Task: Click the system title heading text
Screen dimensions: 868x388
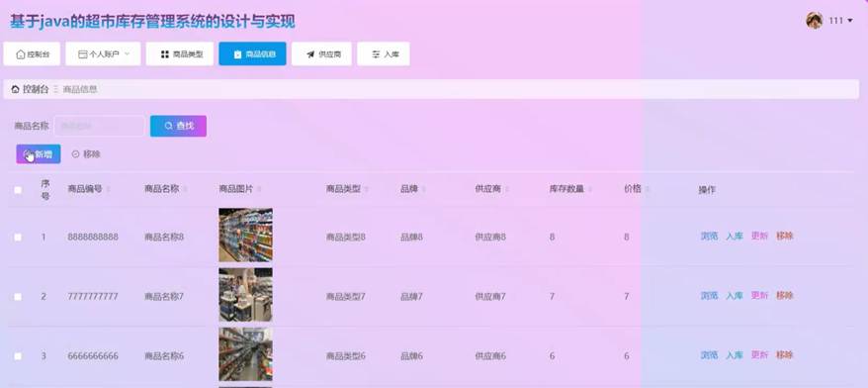Action: point(152,22)
